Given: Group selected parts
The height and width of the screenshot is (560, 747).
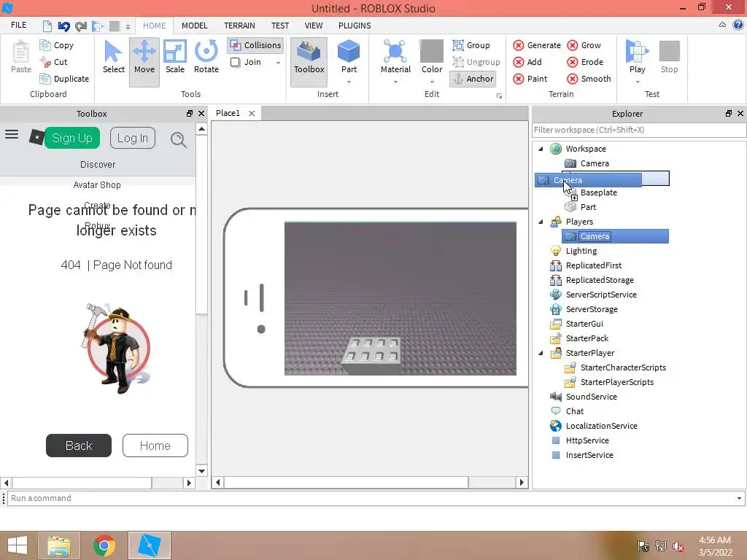Looking at the screenshot, I should click(x=471, y=45).
